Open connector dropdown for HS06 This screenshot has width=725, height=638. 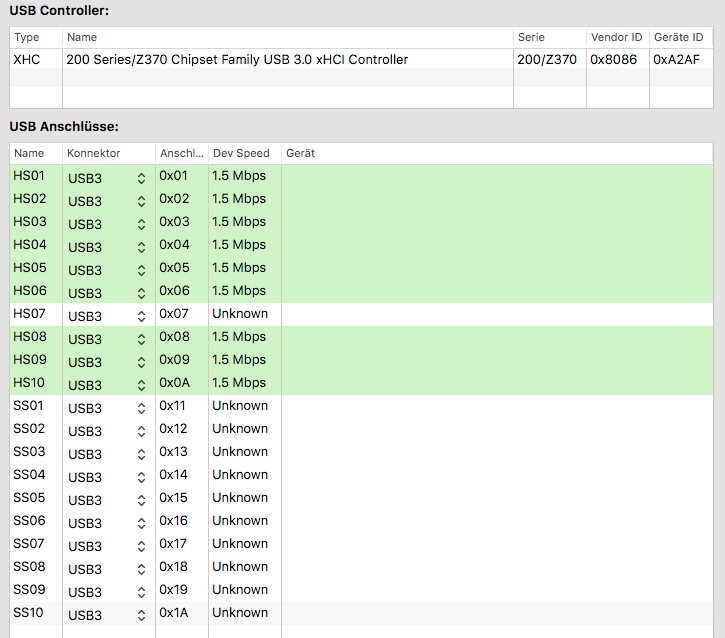[107, 293]
